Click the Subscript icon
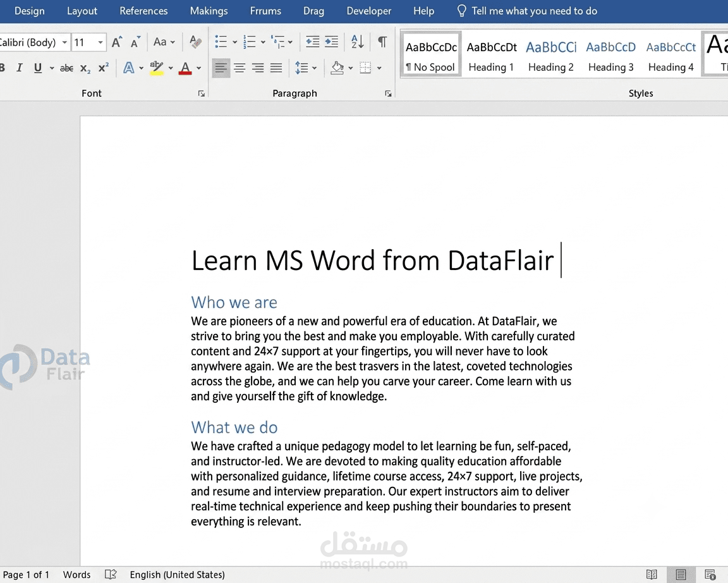 click(x=85, y=68)
